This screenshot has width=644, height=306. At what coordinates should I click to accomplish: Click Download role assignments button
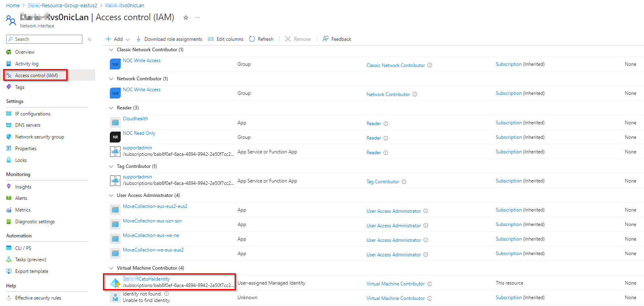tap(169, 39)
